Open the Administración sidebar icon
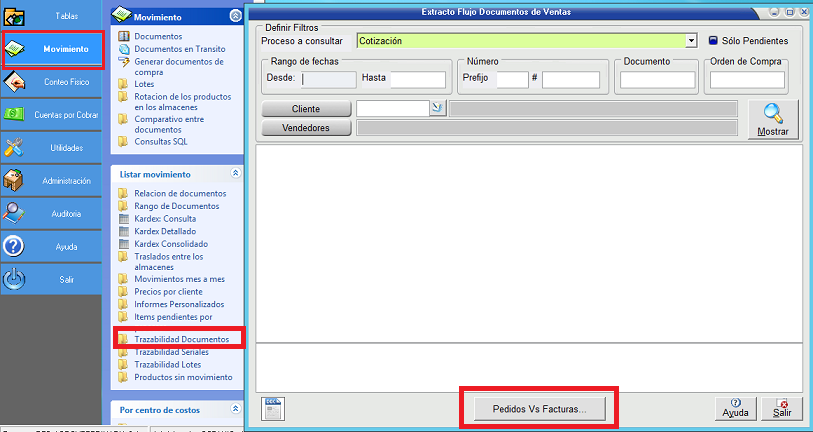 coord(15,181)
